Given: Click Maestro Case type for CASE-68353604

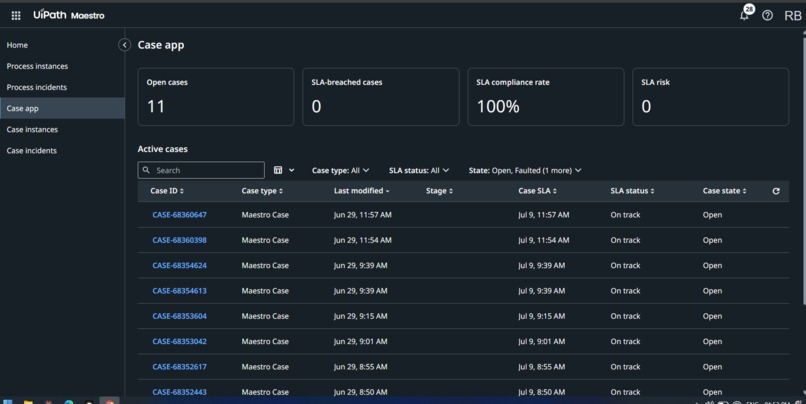Looking at the screenshot, I should point(265,316).
